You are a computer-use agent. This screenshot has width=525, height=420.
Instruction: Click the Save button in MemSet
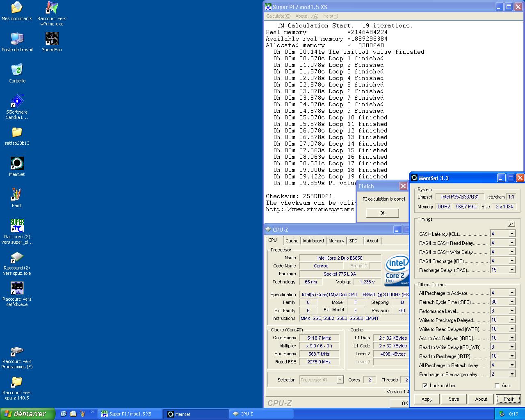point(454,399)
